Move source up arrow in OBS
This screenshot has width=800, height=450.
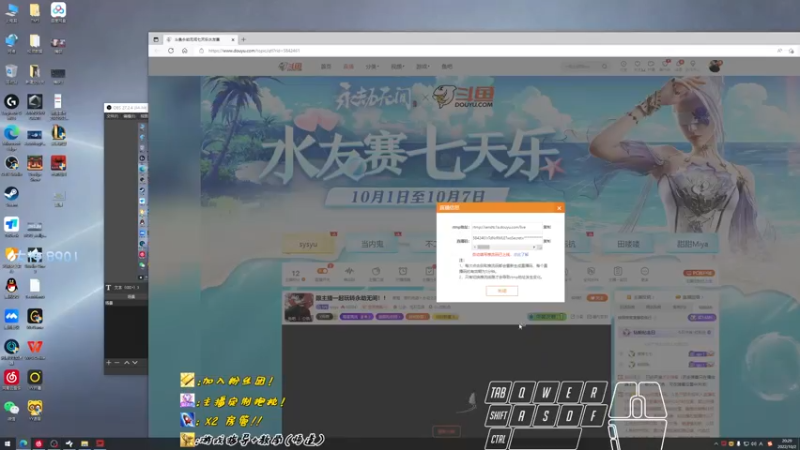(x=127, y=362)
